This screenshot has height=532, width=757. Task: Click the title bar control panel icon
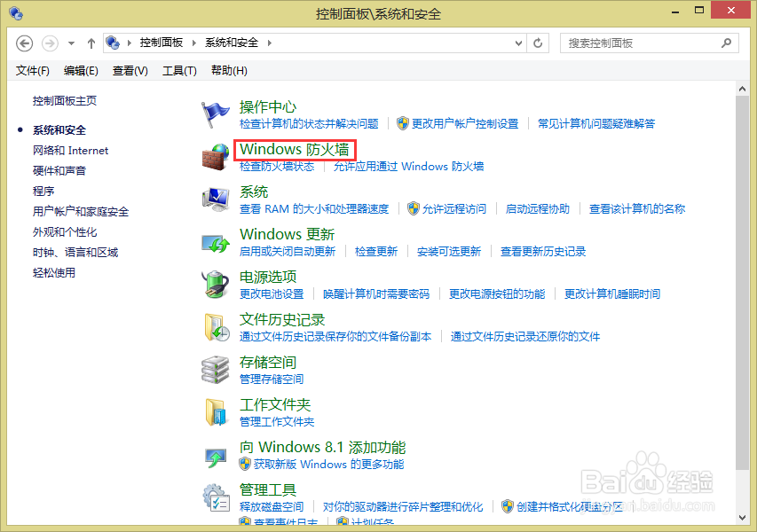[x=15, y=13]
